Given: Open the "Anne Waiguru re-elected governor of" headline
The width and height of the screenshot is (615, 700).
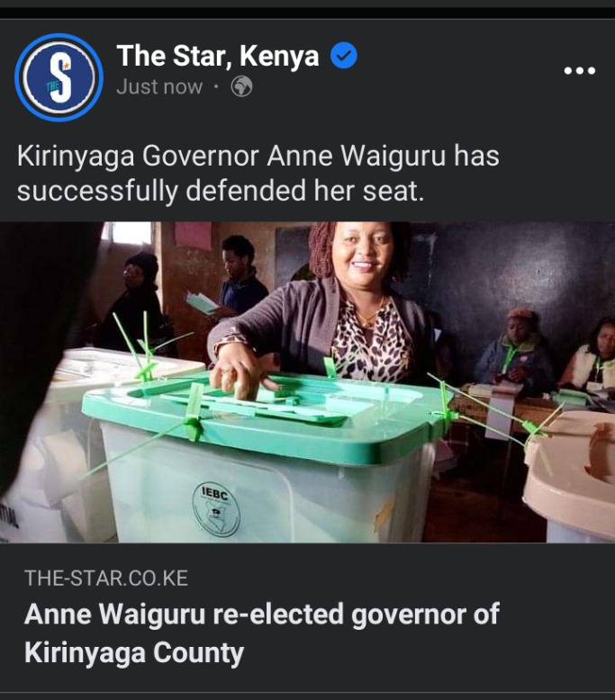Looking at the screenshot, I should click(262, 615).
